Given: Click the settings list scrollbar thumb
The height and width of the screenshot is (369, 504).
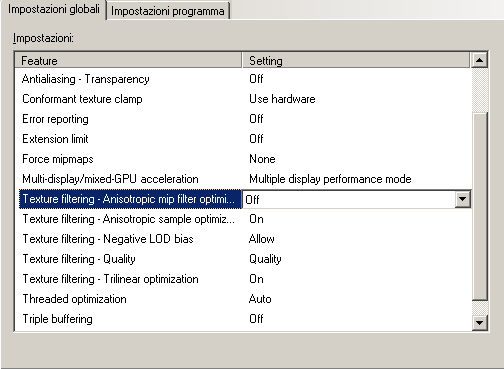Looking at the screenshot, I should (480, 207).
